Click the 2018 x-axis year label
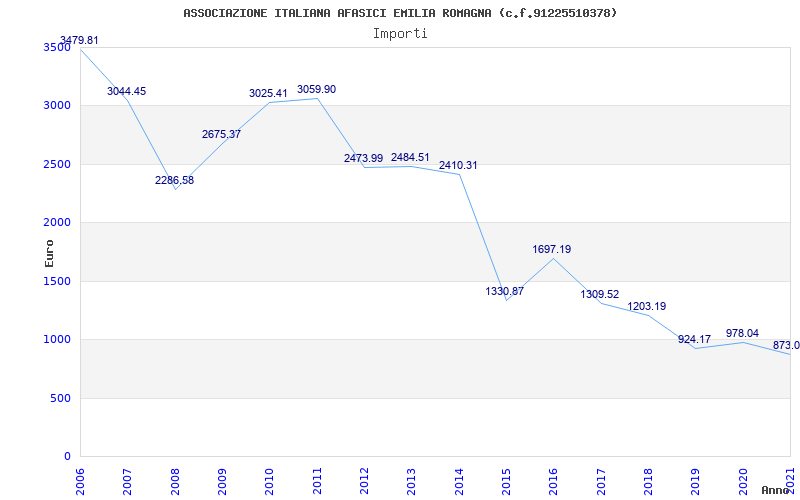The image size is (800, 500). coord(648,481)
